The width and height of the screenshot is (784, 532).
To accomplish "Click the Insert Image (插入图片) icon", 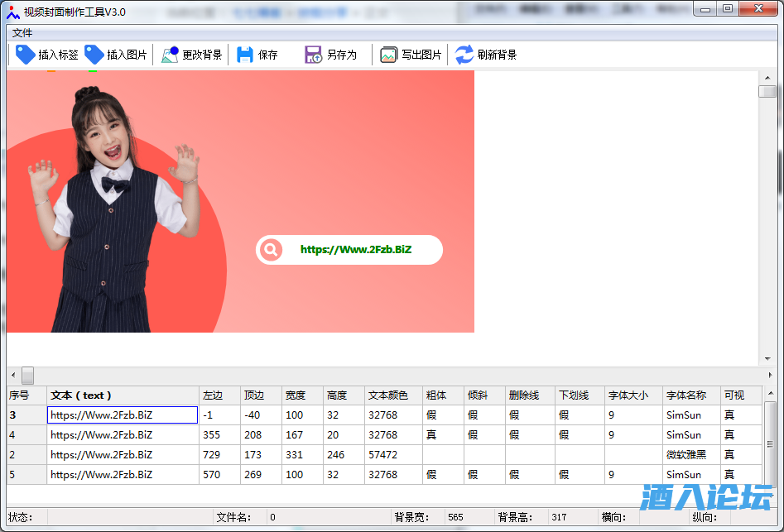I will click(x=94, y=55).
